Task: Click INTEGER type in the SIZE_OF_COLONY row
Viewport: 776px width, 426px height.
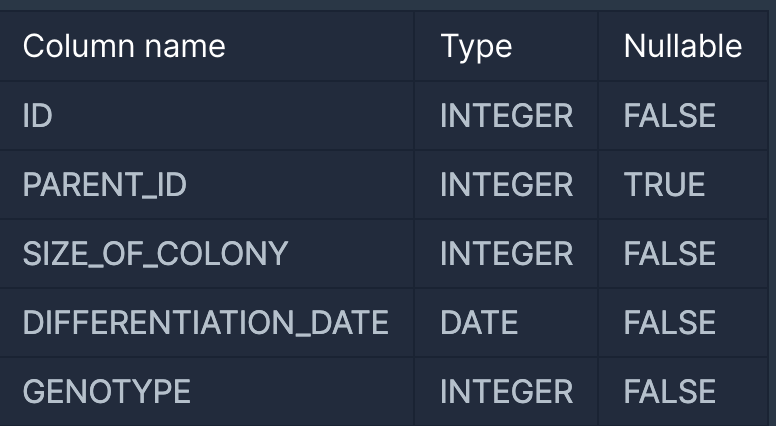Action: coord(506,254)
